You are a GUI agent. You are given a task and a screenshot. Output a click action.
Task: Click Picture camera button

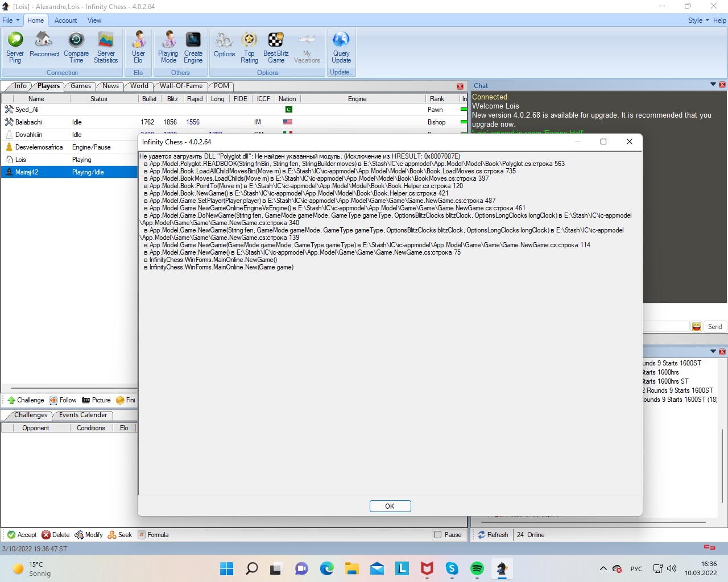click(96, 400)
